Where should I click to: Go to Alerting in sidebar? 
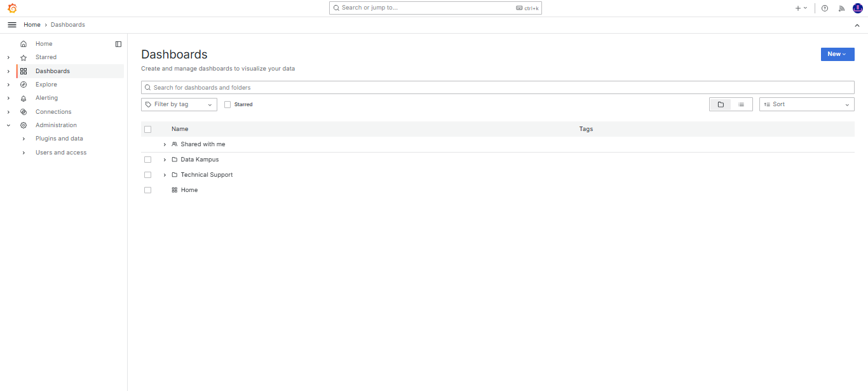tap(46, 98)
